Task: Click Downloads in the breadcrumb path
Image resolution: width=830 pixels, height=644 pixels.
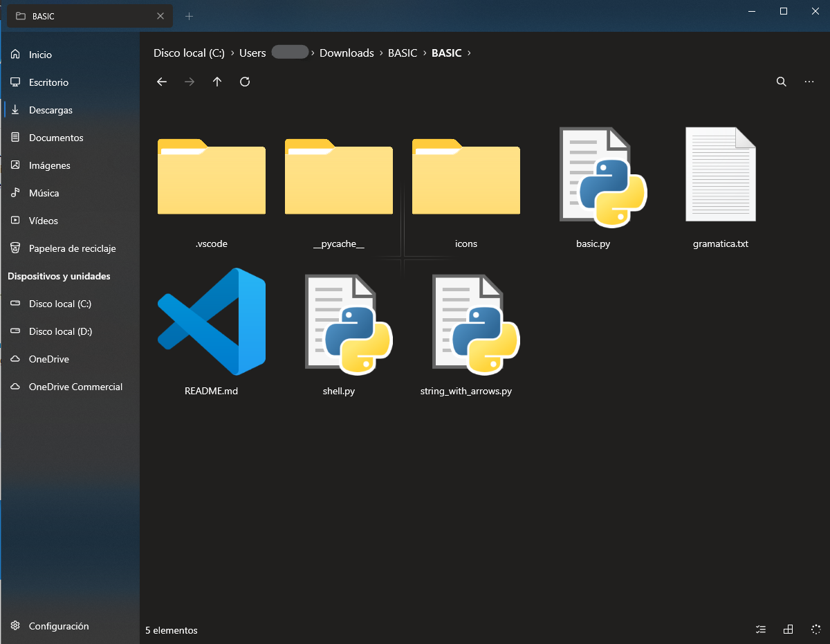Action: [347, 53]
